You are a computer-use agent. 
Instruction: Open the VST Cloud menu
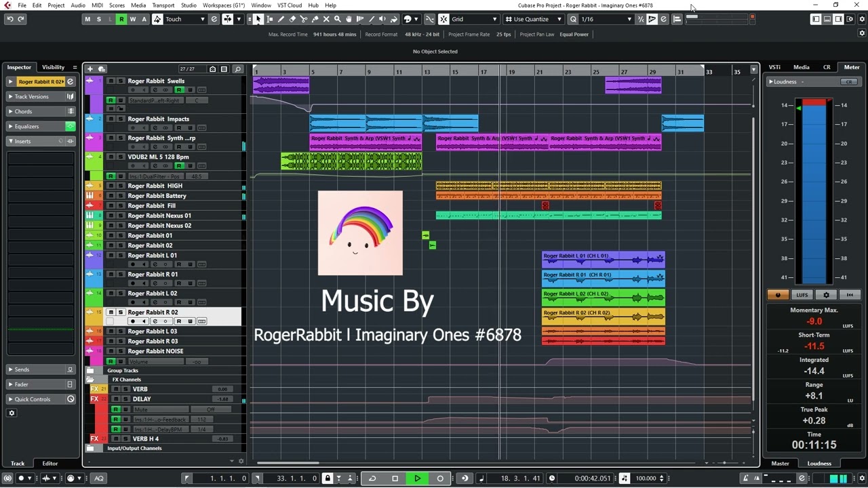pos(290,5)
